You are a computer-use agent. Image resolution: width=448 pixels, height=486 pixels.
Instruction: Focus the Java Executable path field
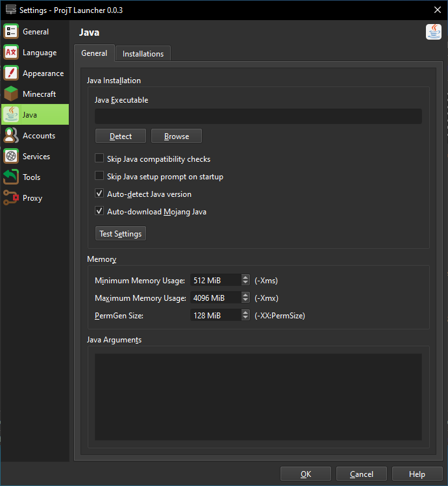pos(258,116)
